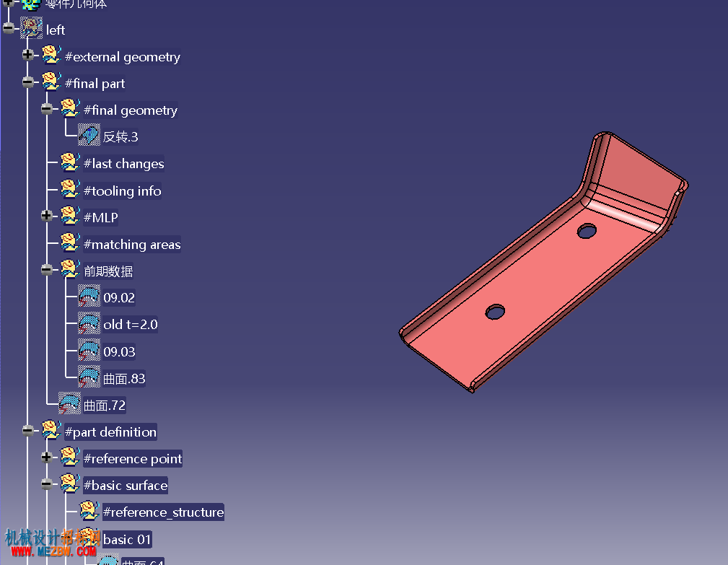Viewport: 728px width, 565px height.
Task: Select the 'left' tree label
Action: 56,30
